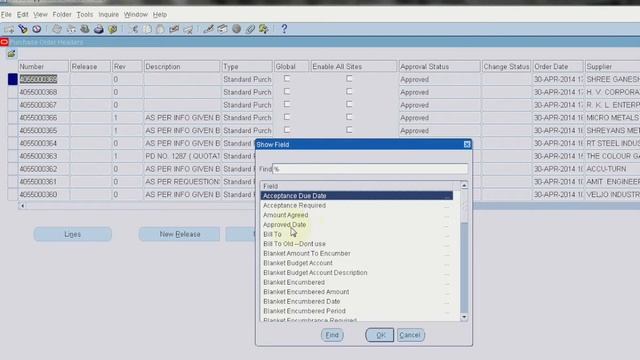This screenshot has width=640, height=360.
Task: Open the Tools menu
Action: [85, 15]
